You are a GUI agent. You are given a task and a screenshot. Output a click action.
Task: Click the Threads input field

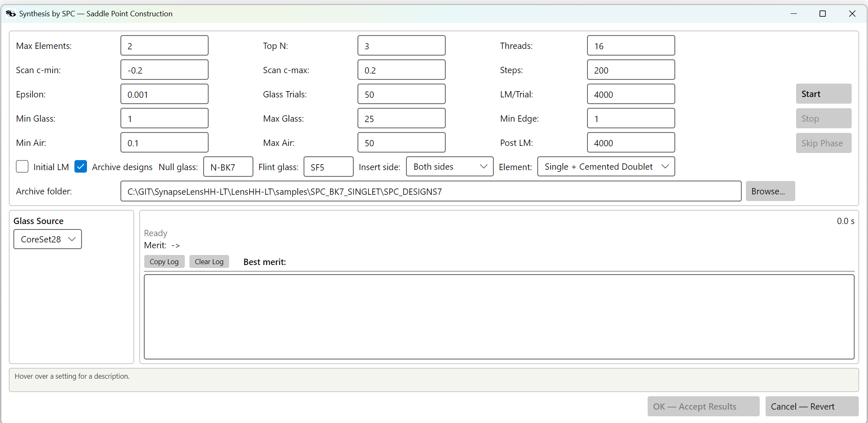(x=631, y=46)
